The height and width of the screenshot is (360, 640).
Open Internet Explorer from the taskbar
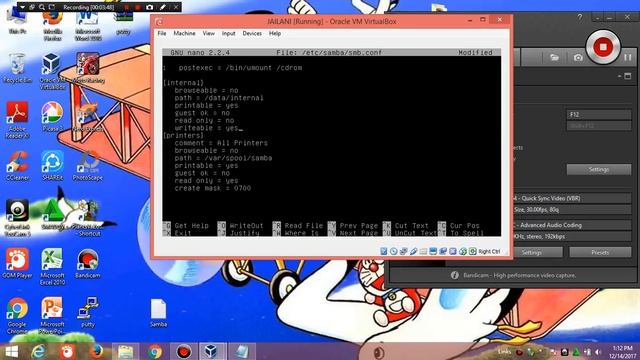coord(38,351)
